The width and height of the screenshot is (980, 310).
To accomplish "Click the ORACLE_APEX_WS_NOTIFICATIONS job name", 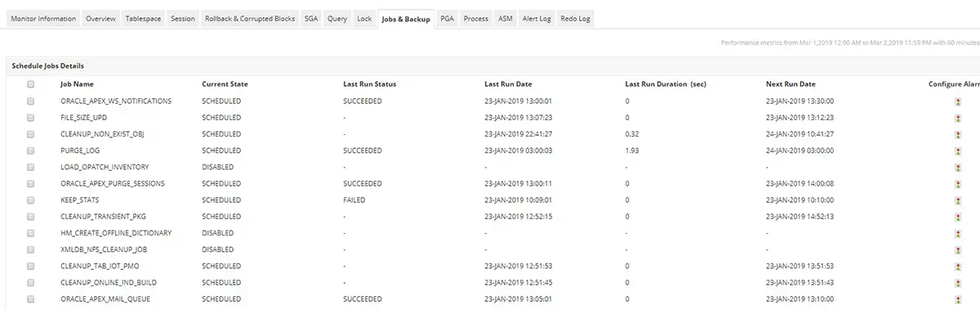I will point(116,101).
